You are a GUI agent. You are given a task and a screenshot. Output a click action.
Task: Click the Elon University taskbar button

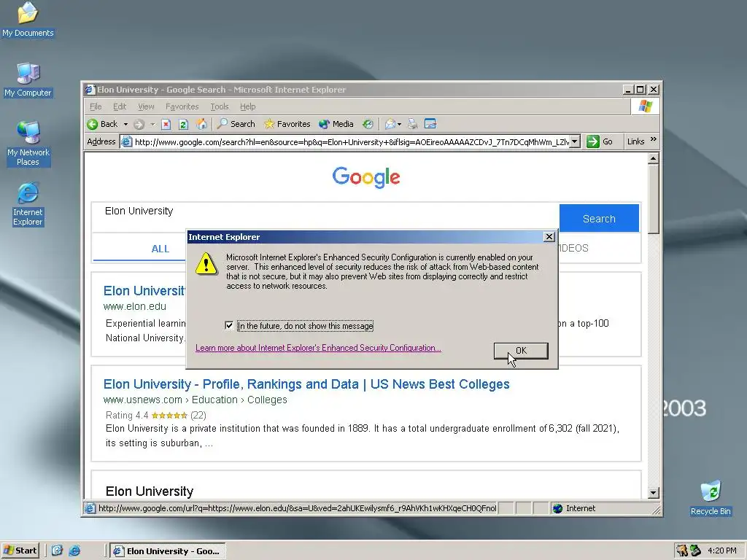(x=168, y=551)
